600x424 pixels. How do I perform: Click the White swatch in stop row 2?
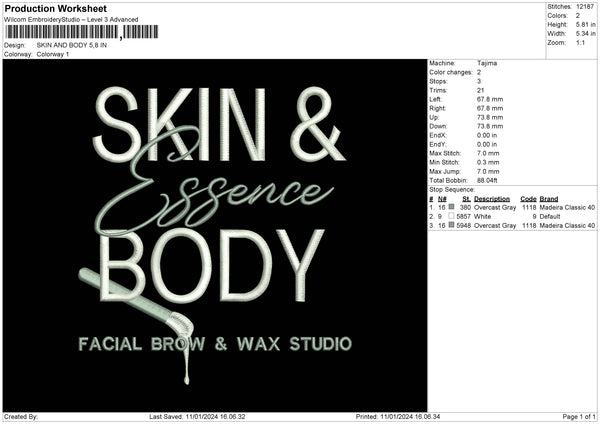coord(452,216)
